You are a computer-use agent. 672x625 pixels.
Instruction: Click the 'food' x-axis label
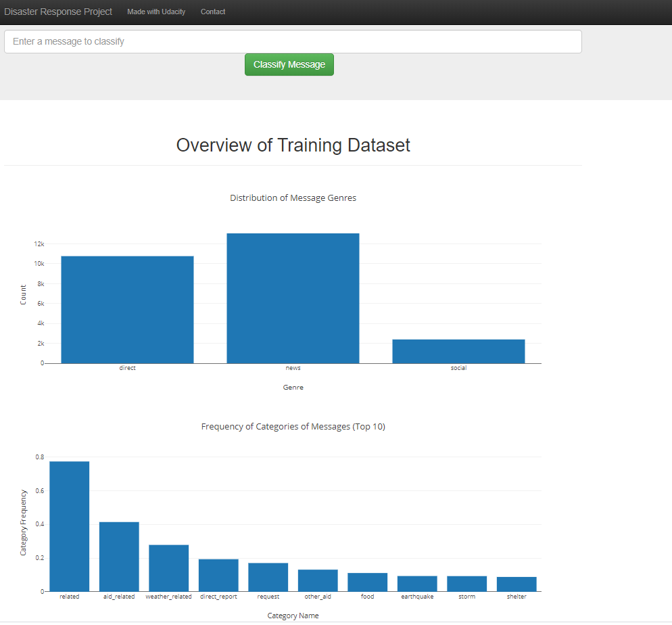pos(368,597)
